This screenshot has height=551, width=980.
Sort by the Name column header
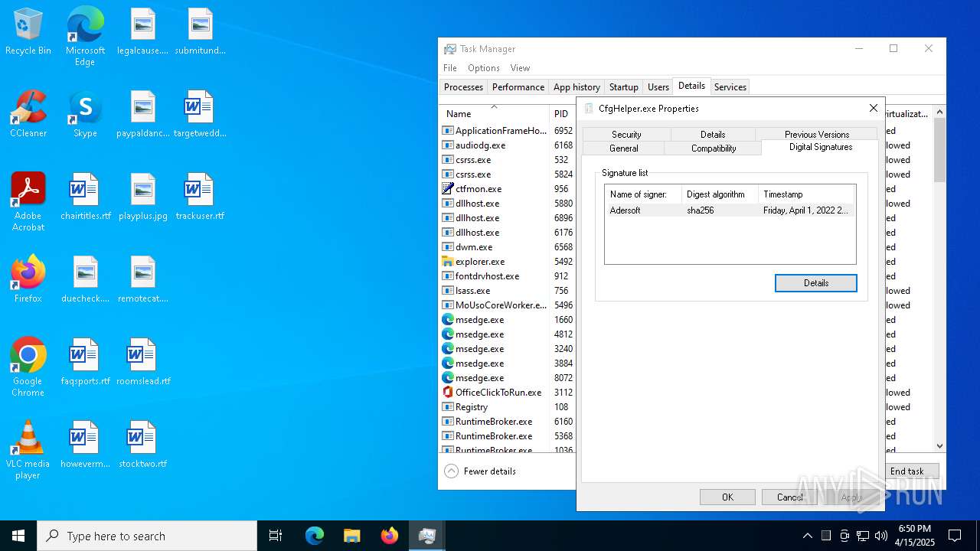point(495,114)
